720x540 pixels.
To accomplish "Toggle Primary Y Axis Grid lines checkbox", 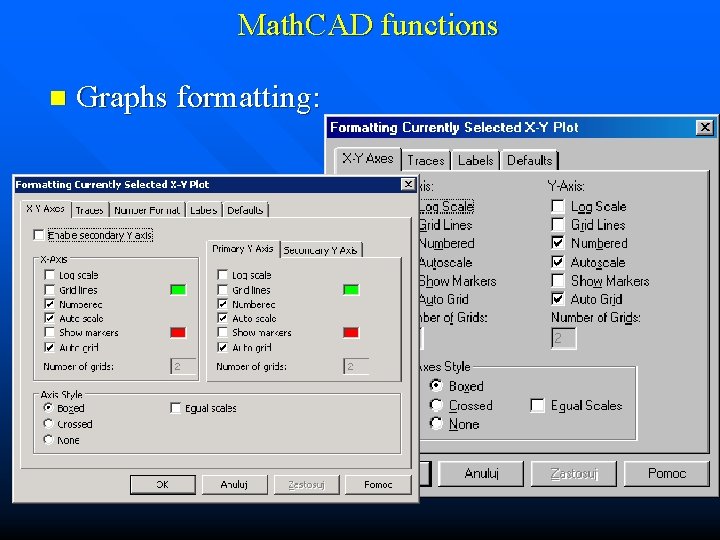I will tap(223, 290).
